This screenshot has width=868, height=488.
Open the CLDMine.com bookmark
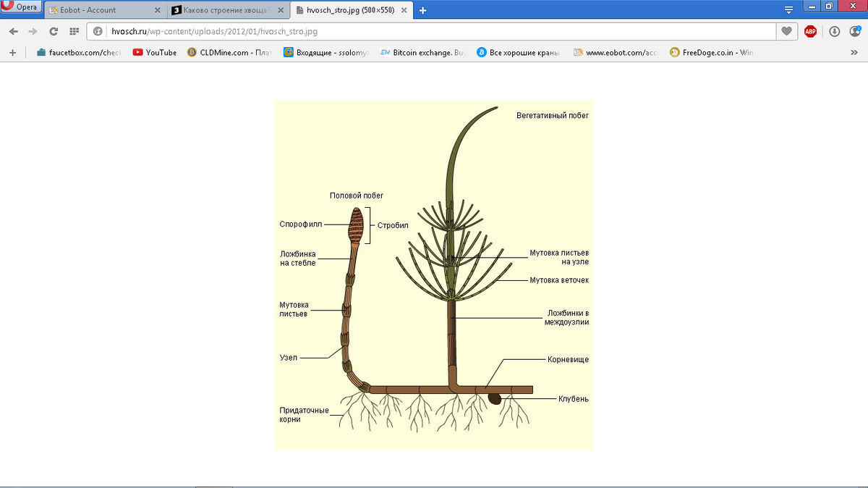(x=229, y=52)
